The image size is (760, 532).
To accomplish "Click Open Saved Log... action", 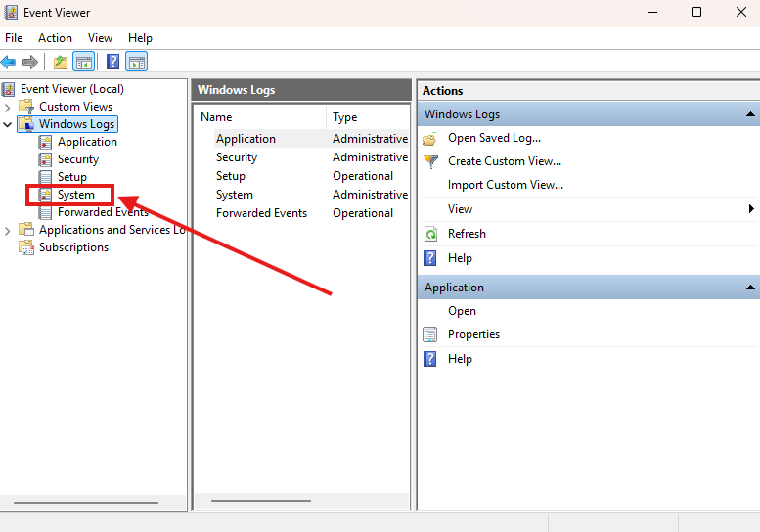I will pyautogui.click(x=494, y=138).
